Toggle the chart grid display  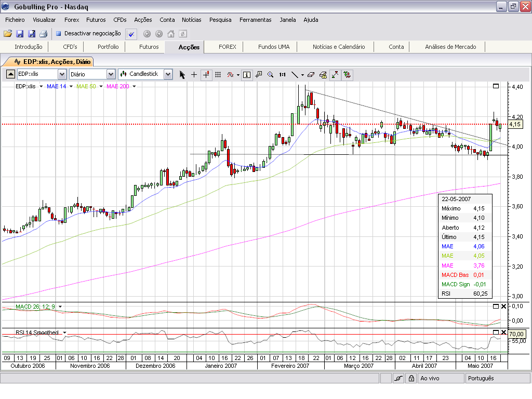[x=218, y=74]
